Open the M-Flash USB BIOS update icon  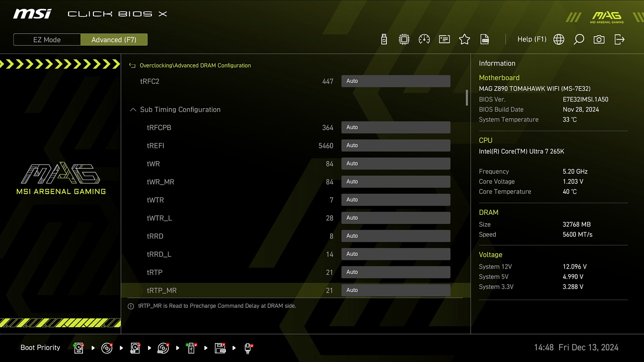[x=384, y=39]
